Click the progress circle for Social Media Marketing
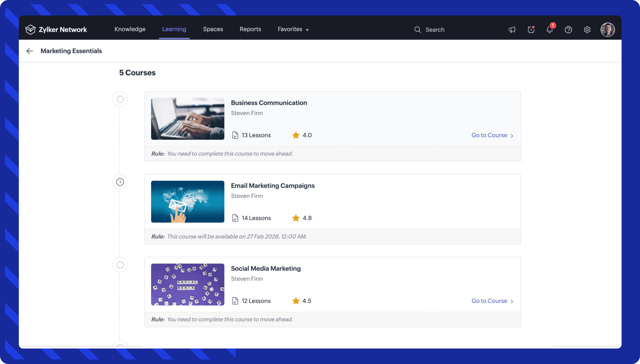 [x=120, y=265]
